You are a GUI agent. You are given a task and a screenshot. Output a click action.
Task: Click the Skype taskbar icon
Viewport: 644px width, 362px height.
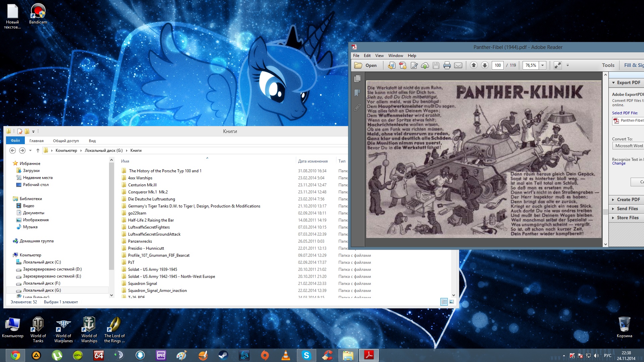click(306, 355)
